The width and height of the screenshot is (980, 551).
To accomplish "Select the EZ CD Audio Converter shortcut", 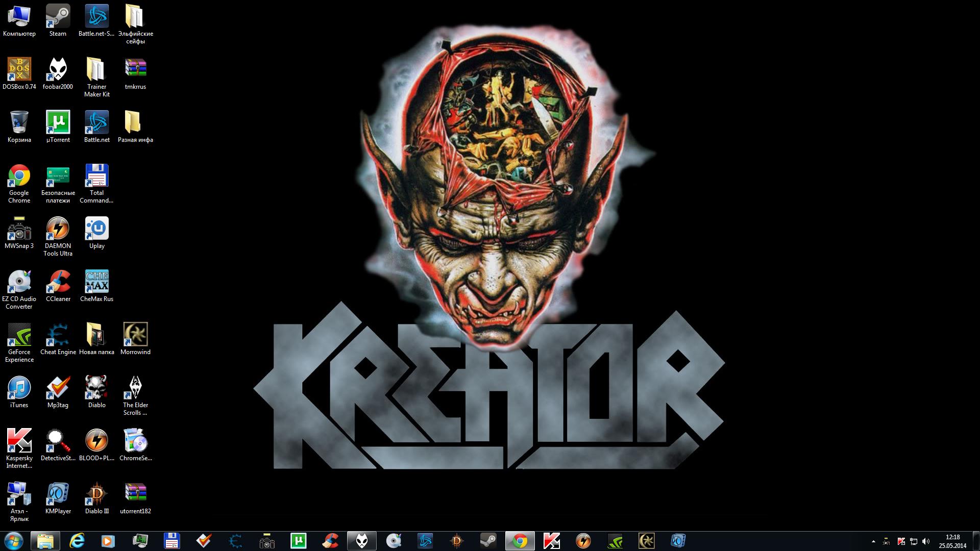I will [19, 290].
